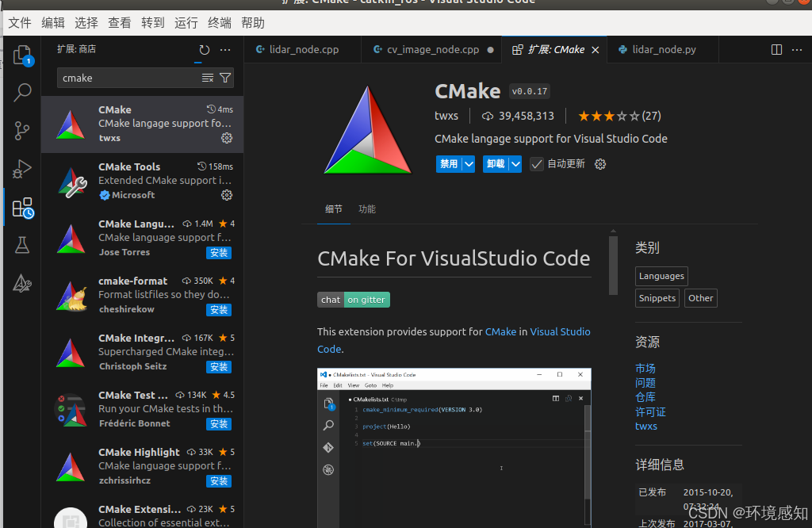Viewport: 812px width, 528px height.
Task: Click the readme vertical scrollbar thumb
Action: click(x=613, y=266)
